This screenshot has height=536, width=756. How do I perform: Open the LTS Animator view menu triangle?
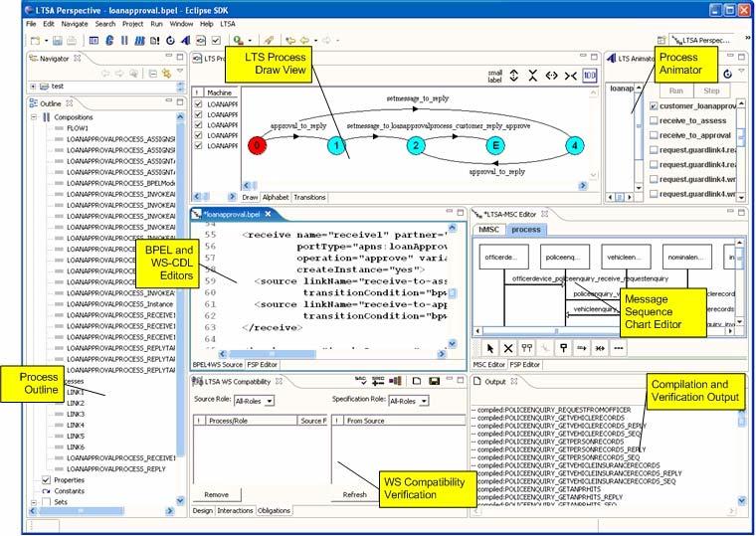[x=741, y=72]
